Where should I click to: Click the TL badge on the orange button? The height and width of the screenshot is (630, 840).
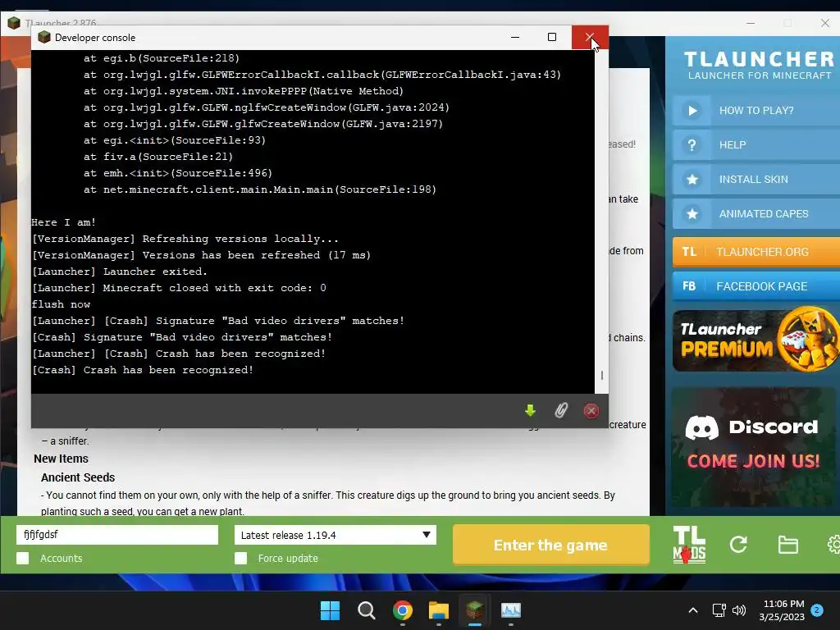tap(689, 252)
